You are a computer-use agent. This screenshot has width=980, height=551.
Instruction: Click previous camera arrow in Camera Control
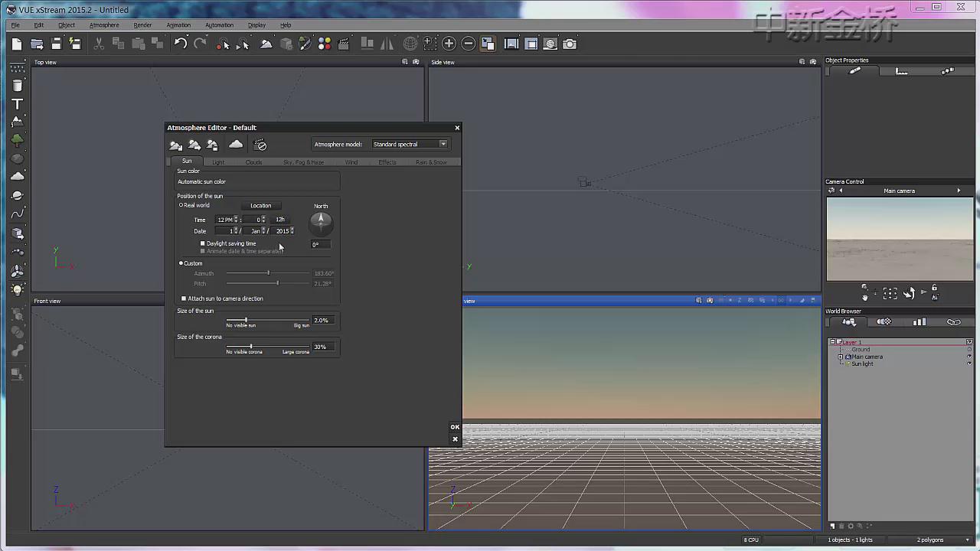tap(841, 191)
